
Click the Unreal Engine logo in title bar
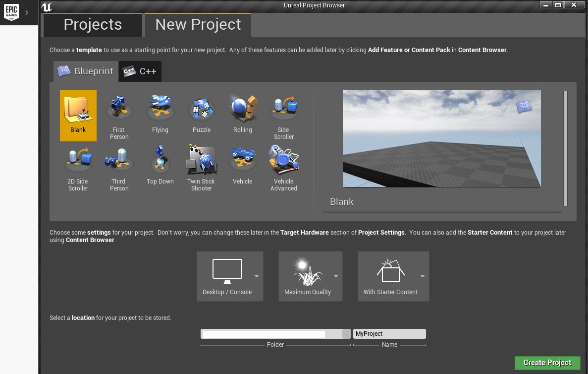tap(47, 6)
